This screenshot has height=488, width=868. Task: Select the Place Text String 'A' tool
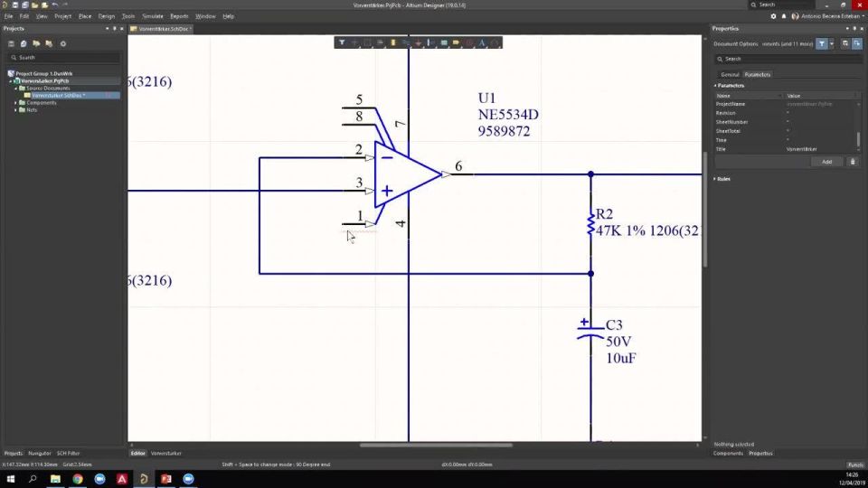[x=482, y=42]
